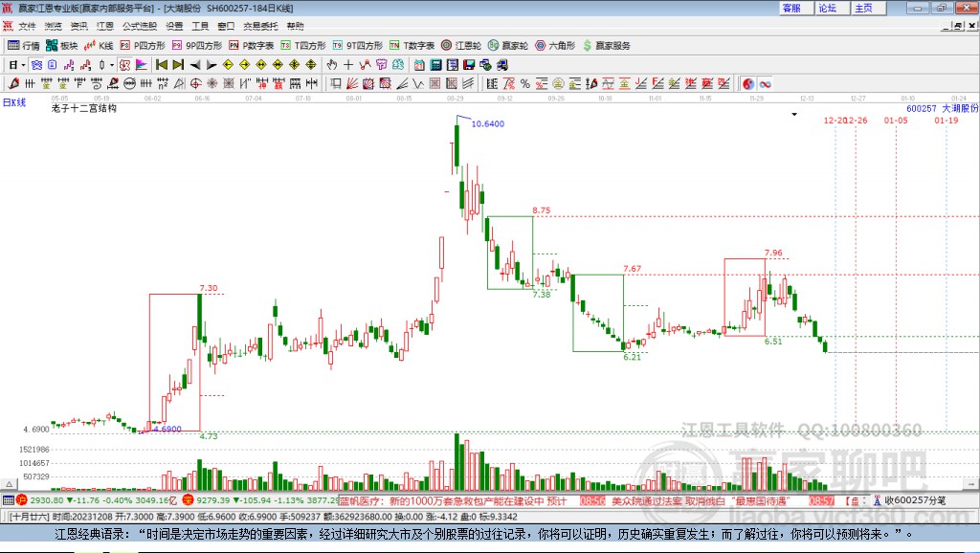Select the percent sign tool
Image resolution: width=980 pixels, height=553 pixels.
pyautogui.click(x=525, y=84)
